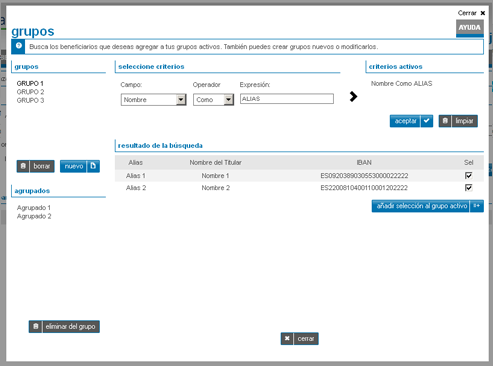Click the Alias 1 cell
This screenshot has height=366, width=493.
136,176
